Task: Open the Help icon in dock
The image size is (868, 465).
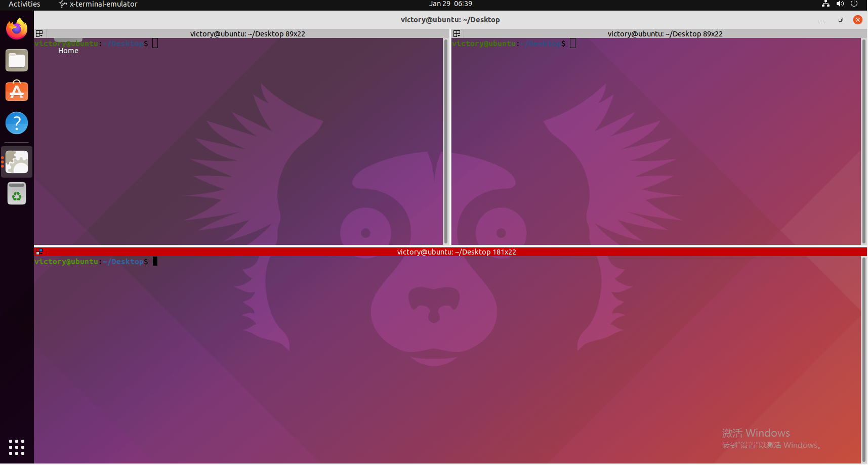Action: click(17, 123)
